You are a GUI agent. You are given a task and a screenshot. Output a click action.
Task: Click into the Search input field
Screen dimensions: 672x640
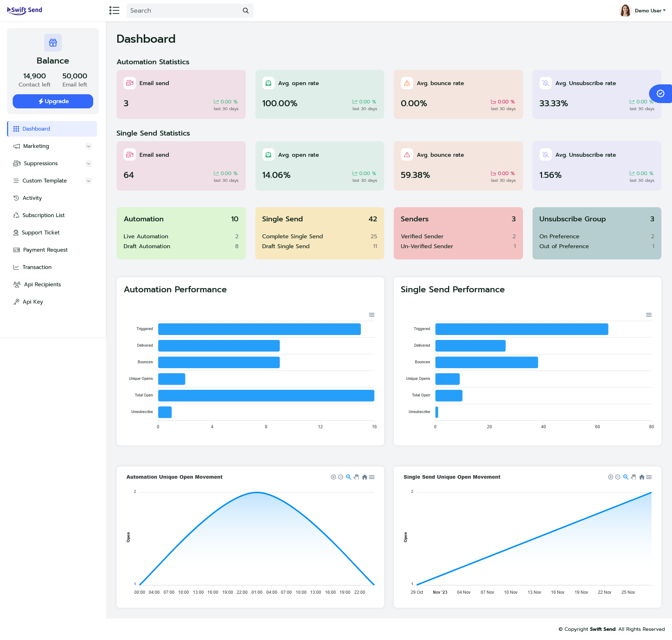184,11
